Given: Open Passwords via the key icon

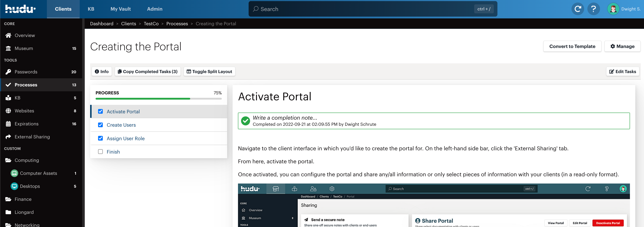Looking at the screenshot, I should [8, 72].
